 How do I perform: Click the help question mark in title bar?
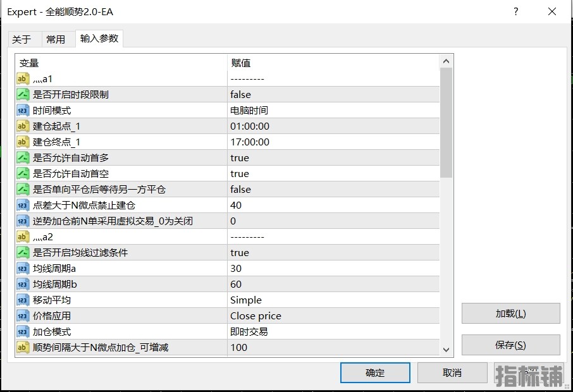(515, 11)
